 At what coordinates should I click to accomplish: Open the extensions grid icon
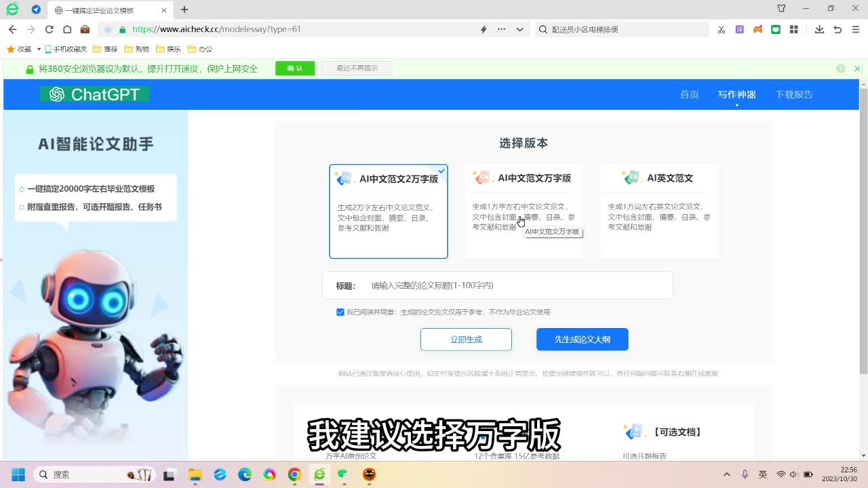pos(794,29)
